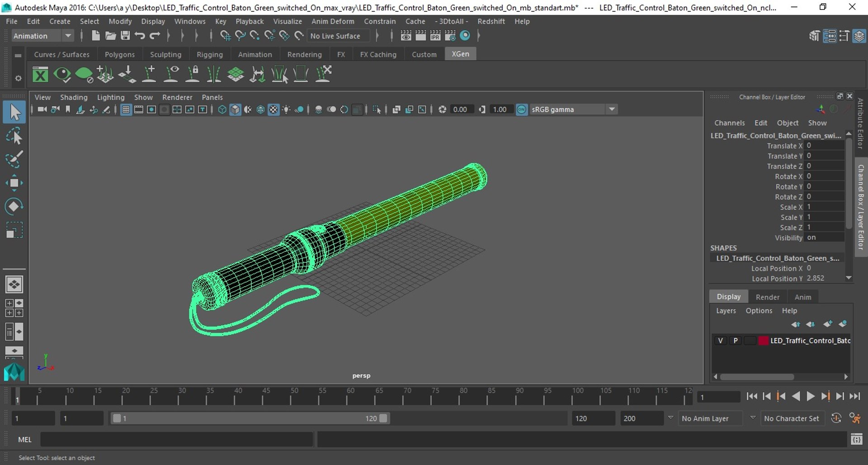This screenshot has width=868, height=465.
Task: Click the IPR render icon
Action: pyautogui.click(x=435, y=36)
